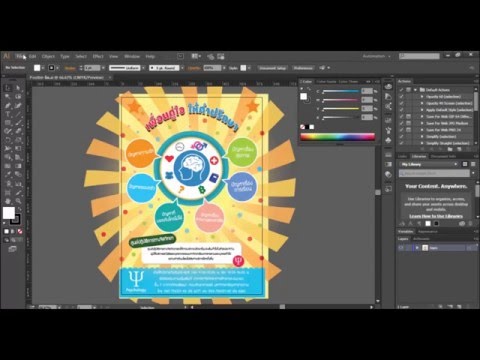
Task: Toggle checkmark for Simplify (selection) action
Action: point(401,136)
